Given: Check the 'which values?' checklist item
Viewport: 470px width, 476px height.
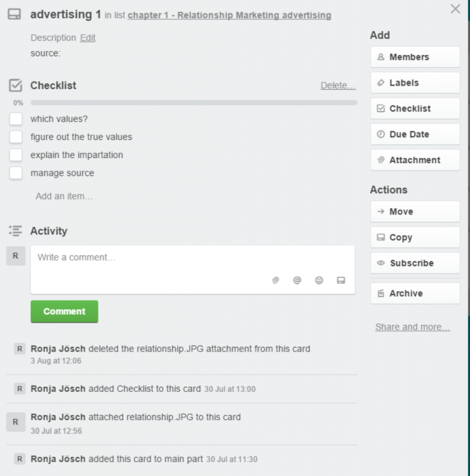Looking at the screenshot, I should point(16,119).
